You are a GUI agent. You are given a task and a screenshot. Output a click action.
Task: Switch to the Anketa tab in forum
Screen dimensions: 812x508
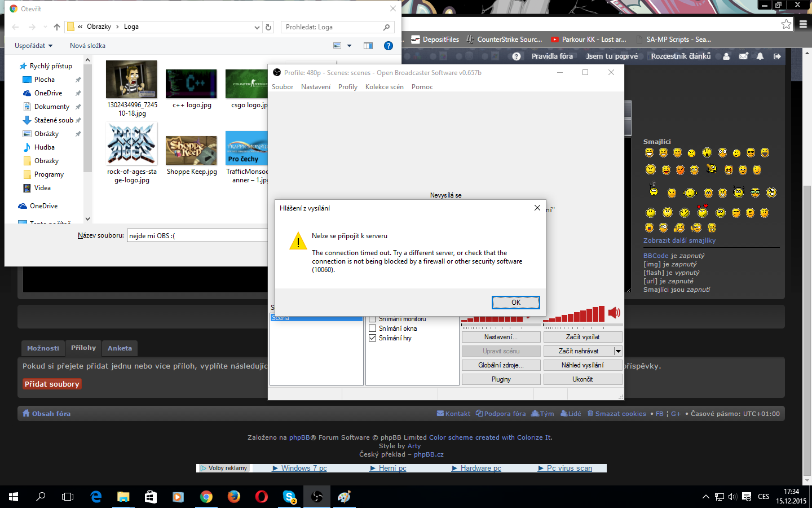(x=120, y=348)
